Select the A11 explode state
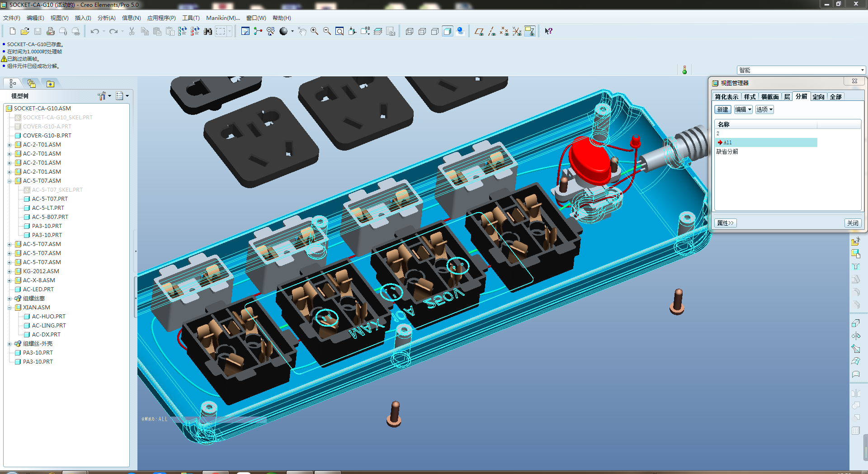Viewport: 868px width, 474px height. tap(766, 142)
